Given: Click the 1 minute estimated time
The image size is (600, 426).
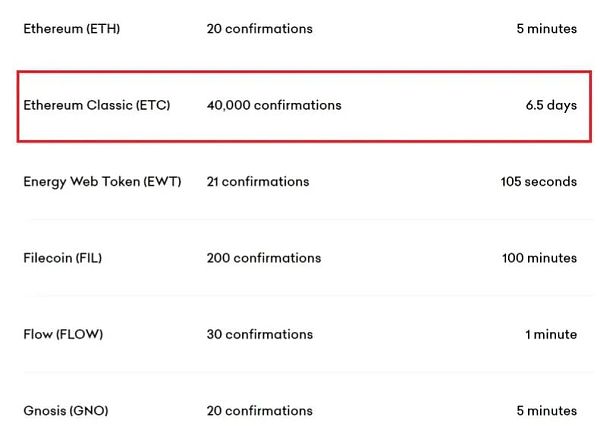Looking at the screenshot, I should (551, 334).
